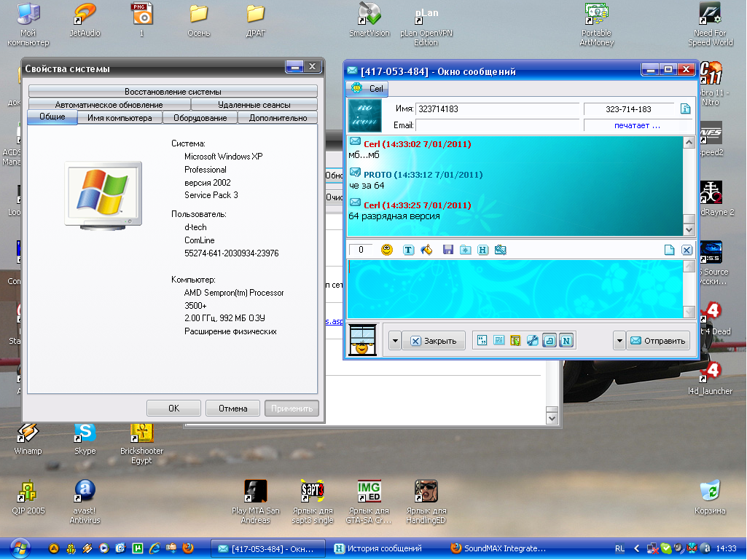The width and height of the screenshot is (747, 560).
Task: Switch to the Оборудование tab
Action: pos(200,118)
